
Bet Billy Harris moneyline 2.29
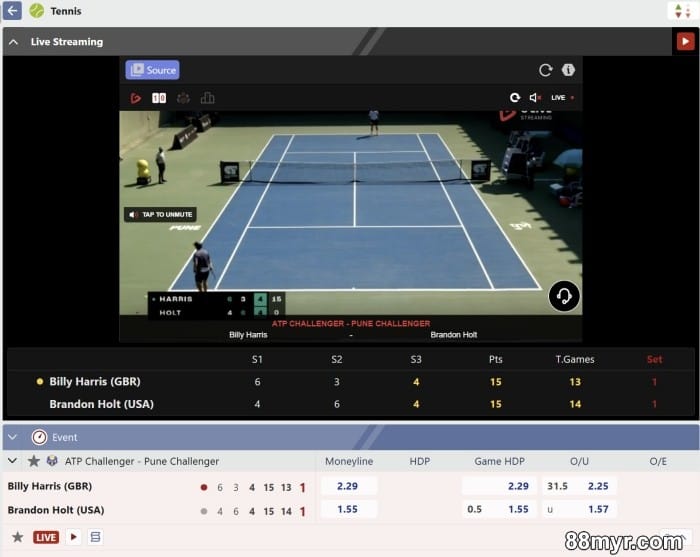click(x=348, y=486)
